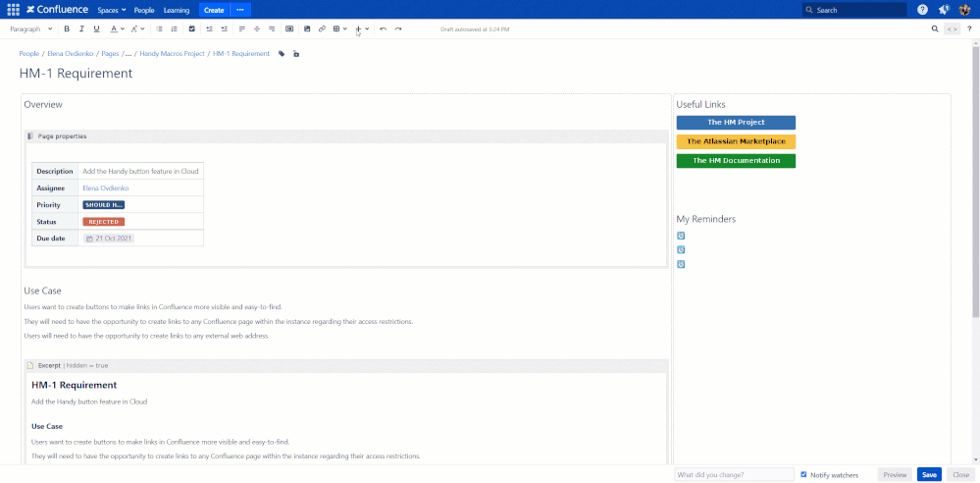The image size is (980, 483).
Task: Insert a numbered list
Action: tap(175, 28)
